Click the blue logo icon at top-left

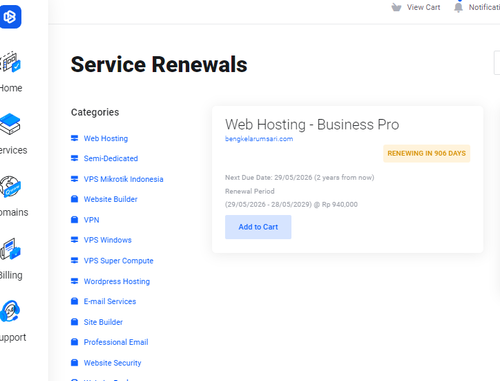[10, 16]
